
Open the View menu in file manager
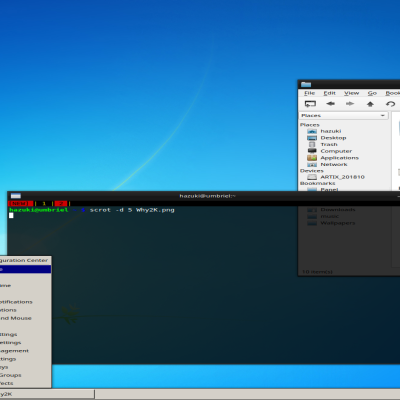click(x=351, y=93)
